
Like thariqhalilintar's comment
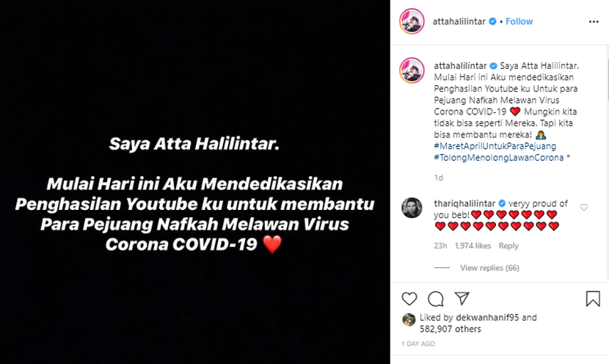584,208
